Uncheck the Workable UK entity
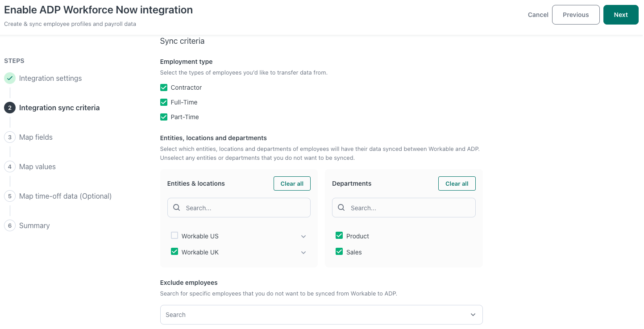This screenshot has height=329, width=644. (x=175, y=252)
